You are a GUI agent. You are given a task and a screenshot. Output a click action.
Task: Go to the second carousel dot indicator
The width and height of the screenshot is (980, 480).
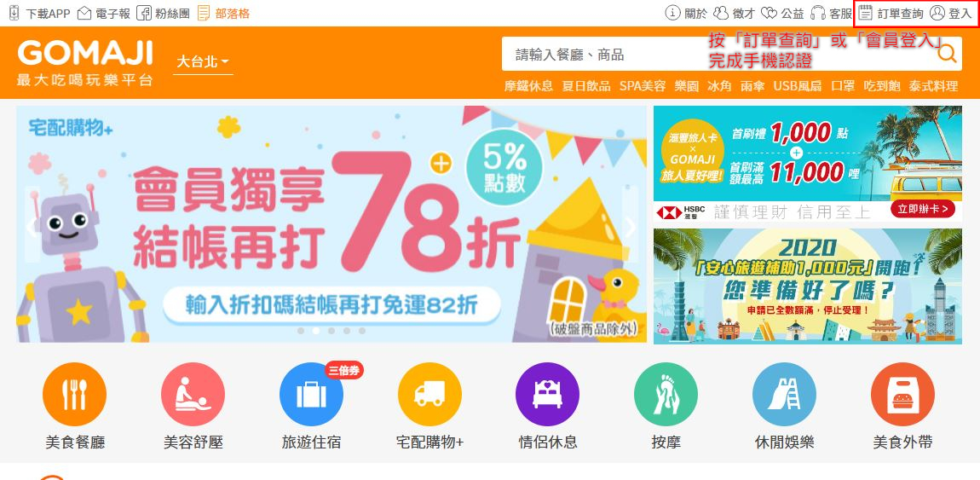coord(316,331)
